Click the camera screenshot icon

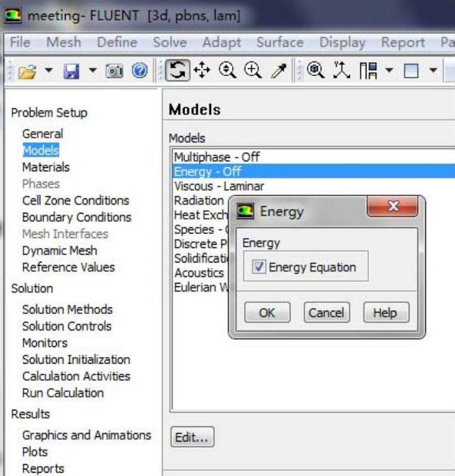(114, 71)
